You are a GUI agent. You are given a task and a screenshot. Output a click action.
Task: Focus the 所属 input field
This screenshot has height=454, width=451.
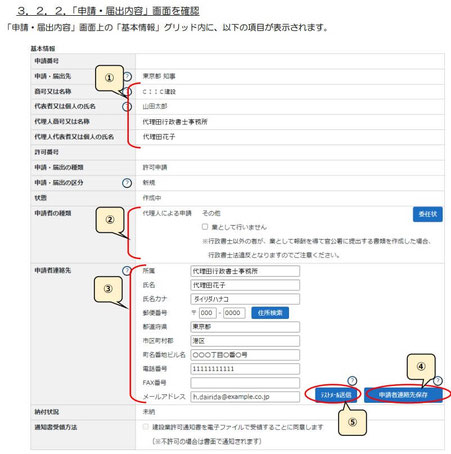point(245,271)
